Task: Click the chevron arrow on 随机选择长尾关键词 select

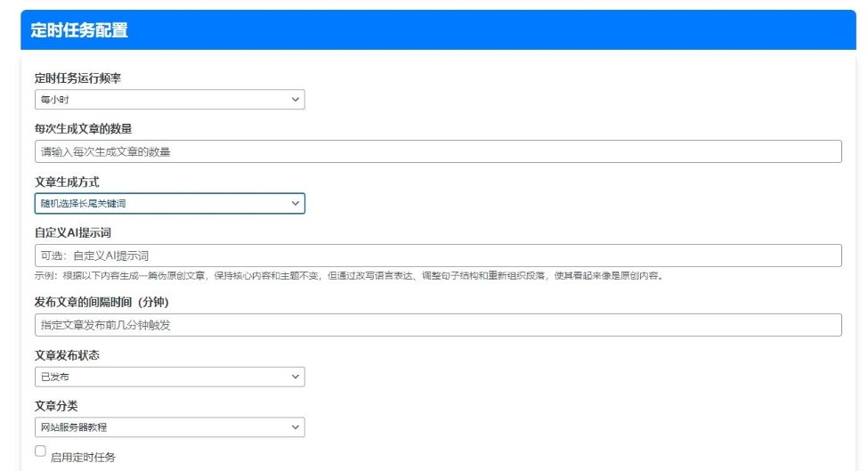Action: click(296, 204)
